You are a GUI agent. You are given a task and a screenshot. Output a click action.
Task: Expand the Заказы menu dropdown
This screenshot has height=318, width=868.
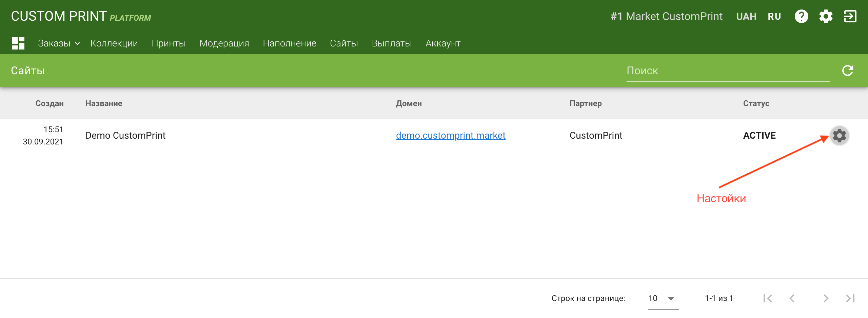tap(59, 43)
